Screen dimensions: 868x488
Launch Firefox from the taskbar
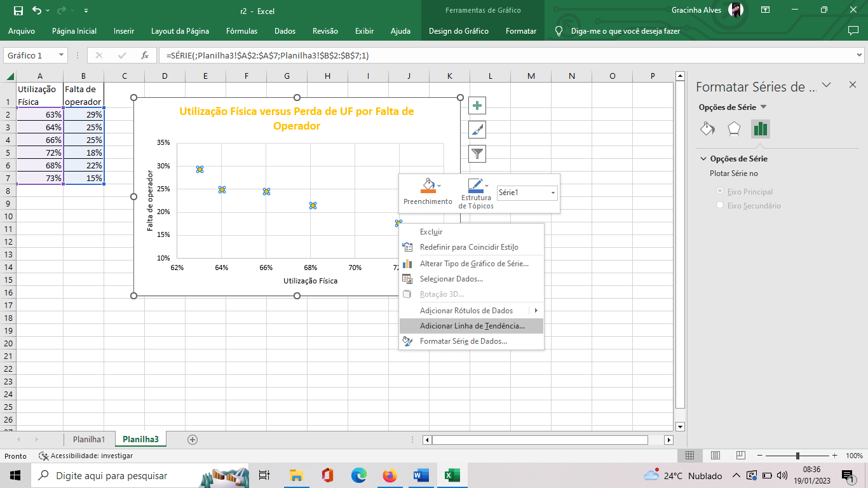(390, 475)
